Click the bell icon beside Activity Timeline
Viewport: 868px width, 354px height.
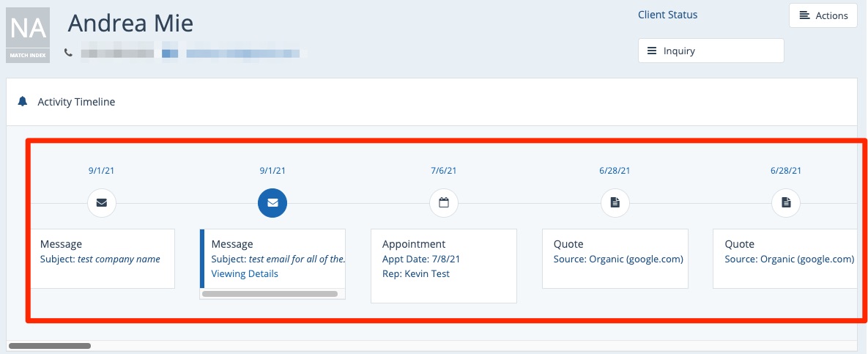point(23,102)
